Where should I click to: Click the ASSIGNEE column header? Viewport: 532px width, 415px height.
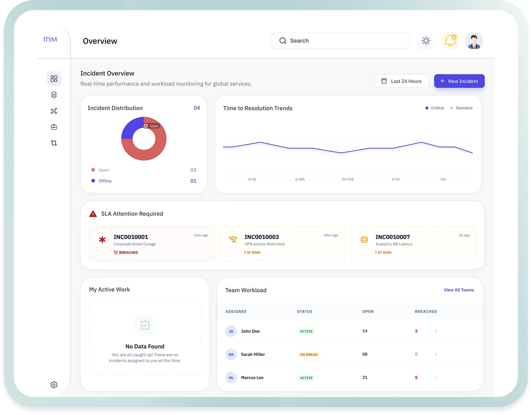point(236,311)
